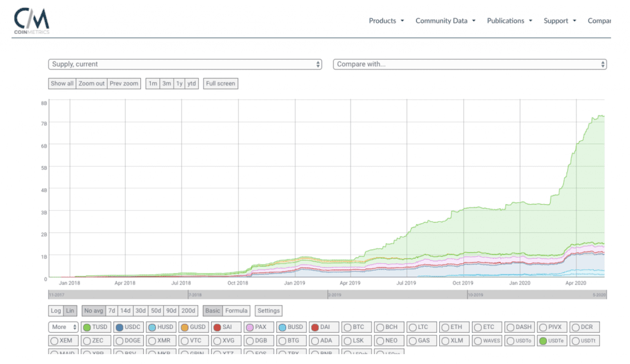Disable the green USDTe series
630x364 pixels.
coord(551,340)
